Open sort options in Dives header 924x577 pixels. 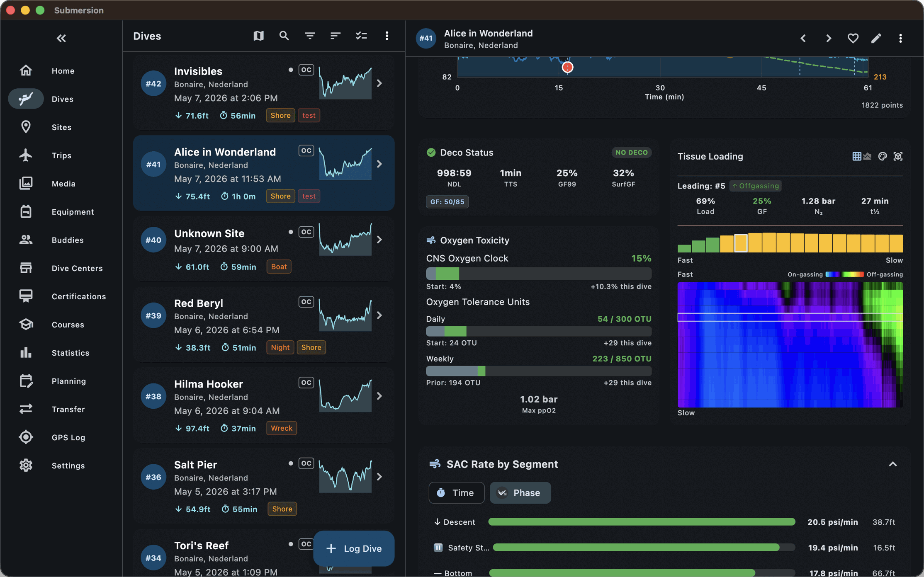click(336, 36)
